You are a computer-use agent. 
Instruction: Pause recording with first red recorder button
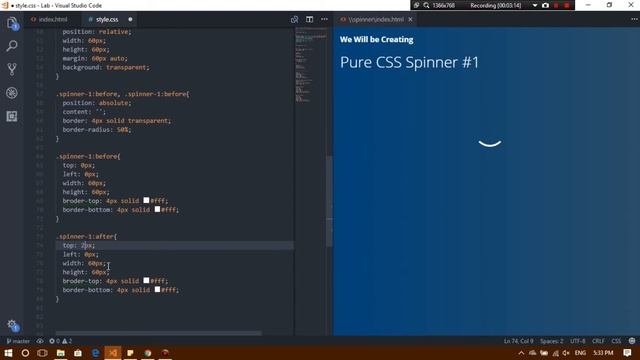click(556, 5)
